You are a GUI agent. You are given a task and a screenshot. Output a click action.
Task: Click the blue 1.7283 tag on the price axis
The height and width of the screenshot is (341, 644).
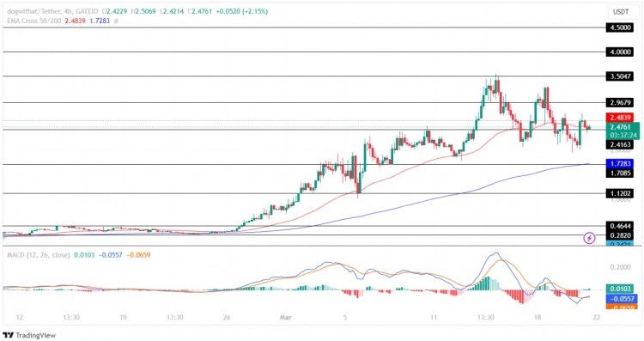(x=620, y=164)
